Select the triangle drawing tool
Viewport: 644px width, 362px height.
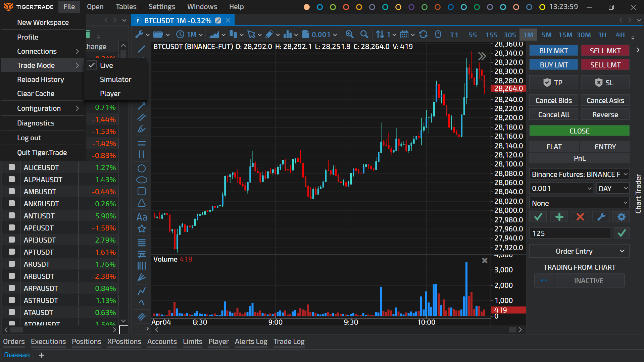pyautogui.click(x=142, y=203)
